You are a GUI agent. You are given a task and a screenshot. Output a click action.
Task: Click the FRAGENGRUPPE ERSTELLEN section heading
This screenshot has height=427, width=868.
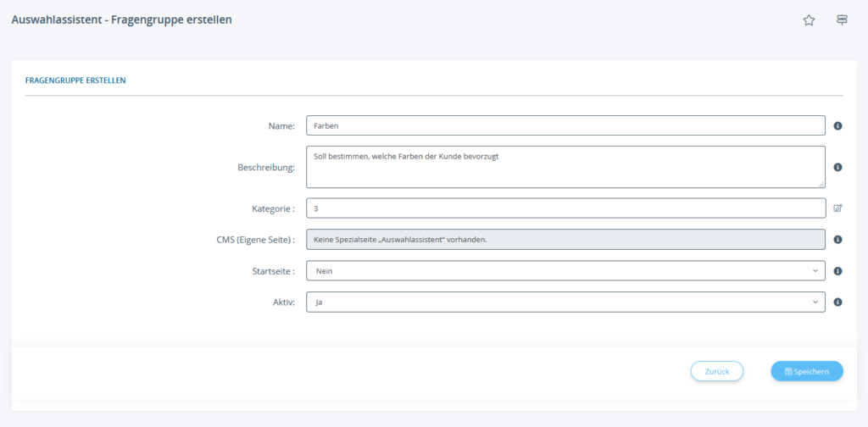(x=75, y=80)
